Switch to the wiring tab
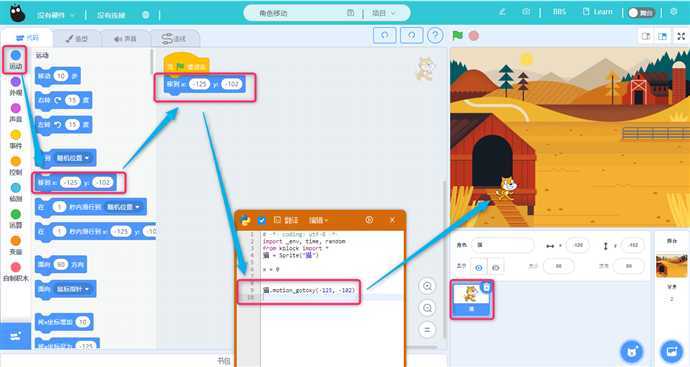The width and height of the screenshot is (690, 367). (174, 39)
